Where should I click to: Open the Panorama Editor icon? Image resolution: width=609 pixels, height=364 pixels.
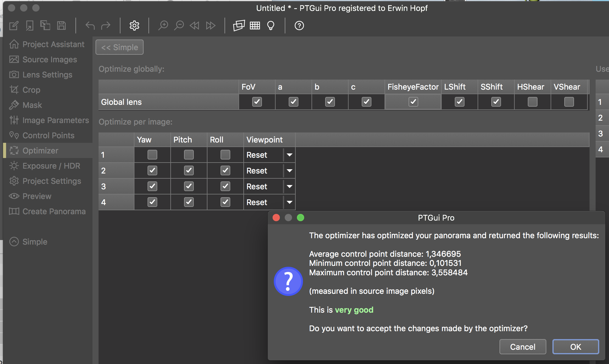[239, 26]
